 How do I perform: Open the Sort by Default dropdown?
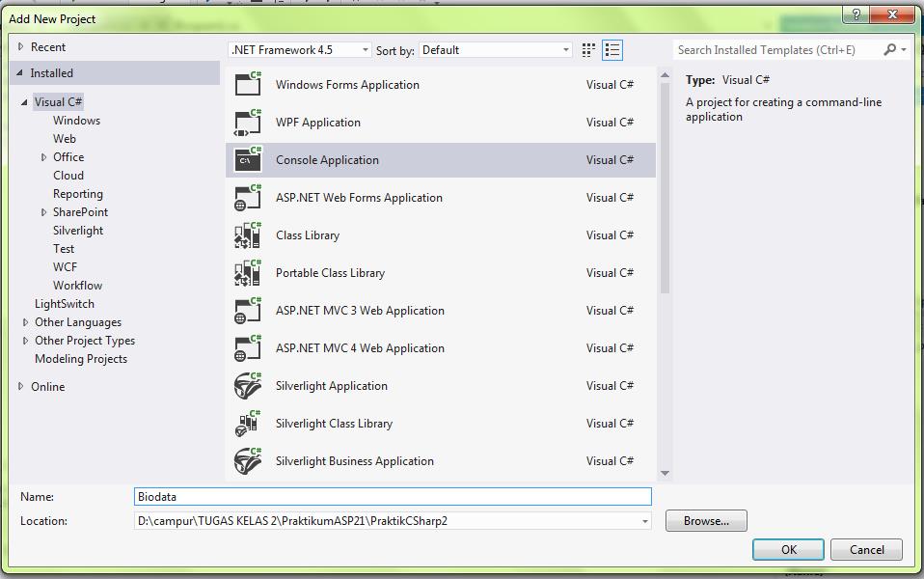point(496,50)
